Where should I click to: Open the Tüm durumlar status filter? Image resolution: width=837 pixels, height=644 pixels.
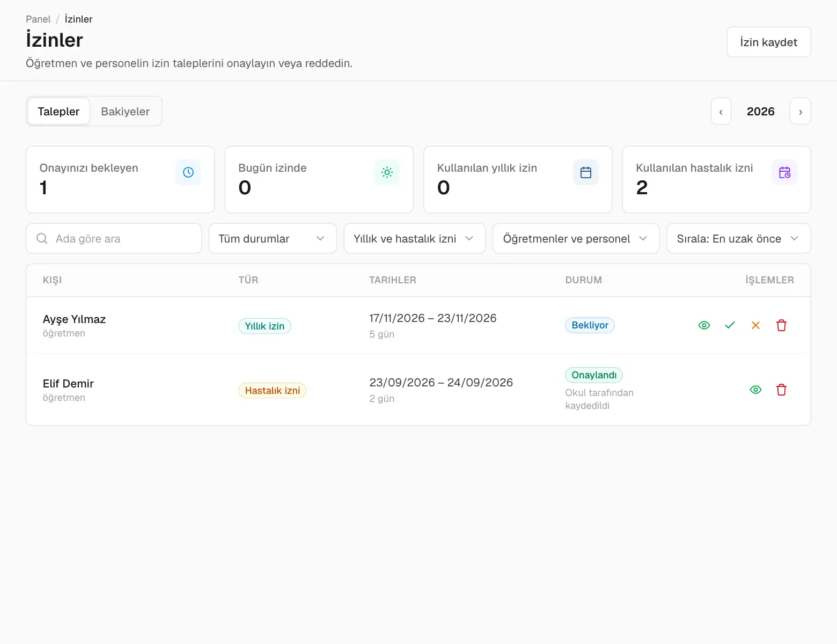(x=273, y=238)
